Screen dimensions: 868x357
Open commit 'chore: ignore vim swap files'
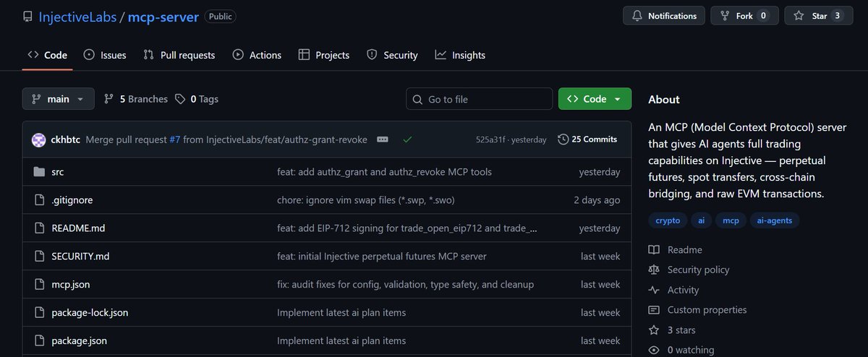[x=365, y=200]
